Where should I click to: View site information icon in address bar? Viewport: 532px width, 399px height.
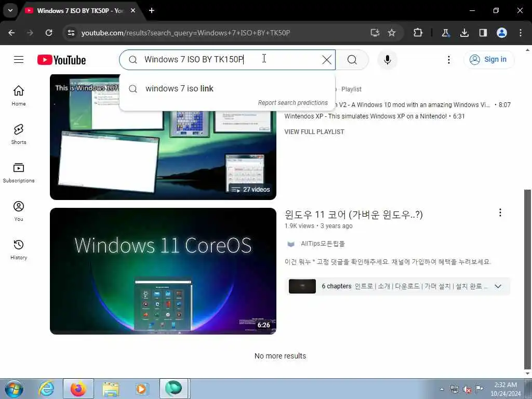coord(71,33)
